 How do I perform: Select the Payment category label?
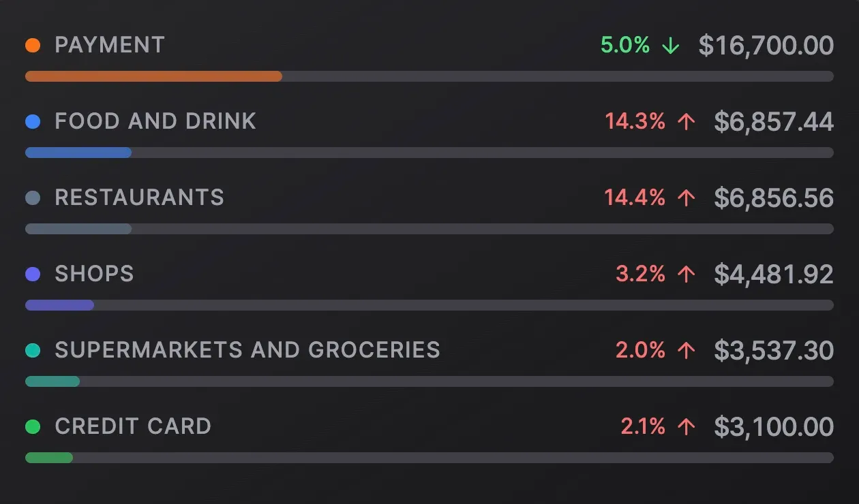coord(110,45)
